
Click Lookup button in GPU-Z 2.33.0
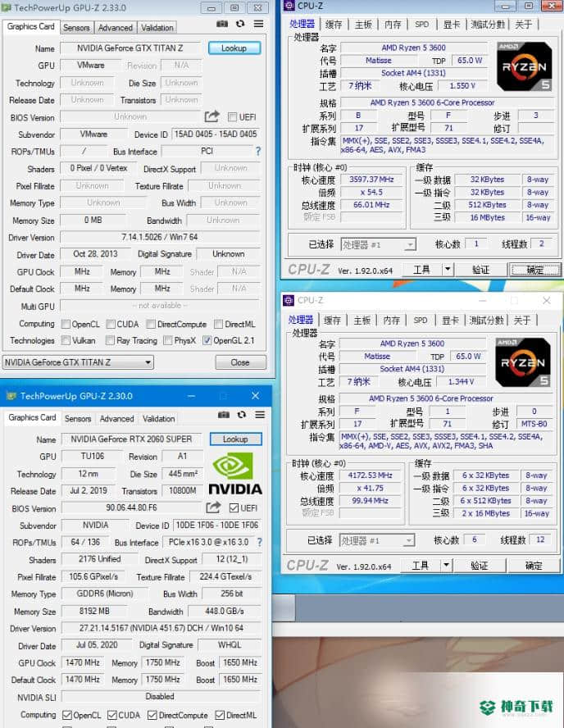pyautogui.click(x=234, y=48)
